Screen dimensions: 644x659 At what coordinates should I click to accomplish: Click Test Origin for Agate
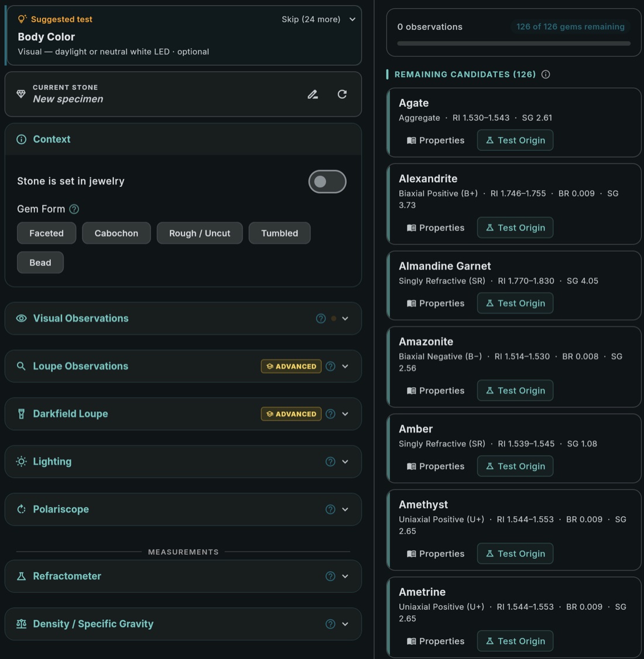(x=515, y=140)
